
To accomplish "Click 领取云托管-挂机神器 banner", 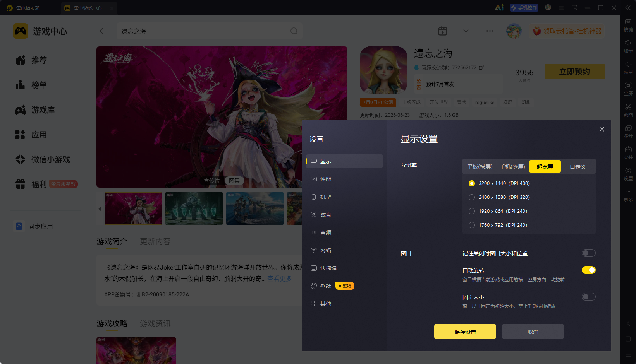I will click(567, 31).
